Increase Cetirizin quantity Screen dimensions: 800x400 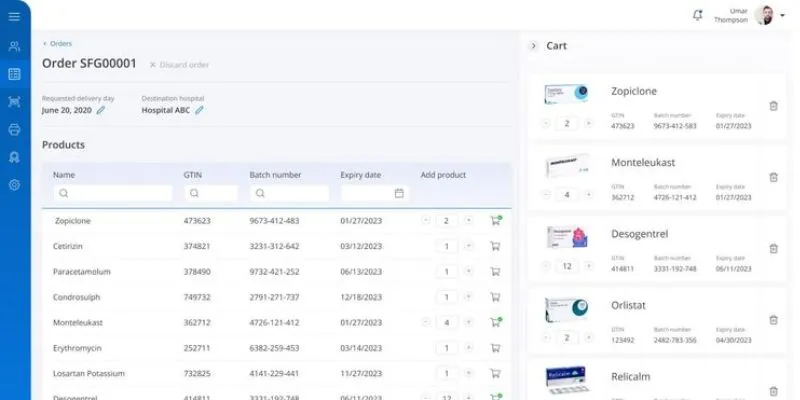tap(468, 246)
